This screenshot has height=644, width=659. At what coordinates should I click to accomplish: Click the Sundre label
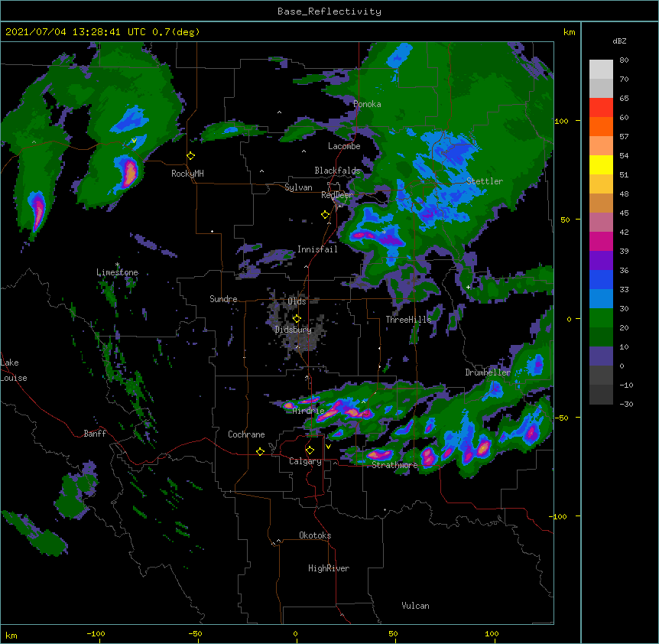pyautogui.click(x=223, y=299)
